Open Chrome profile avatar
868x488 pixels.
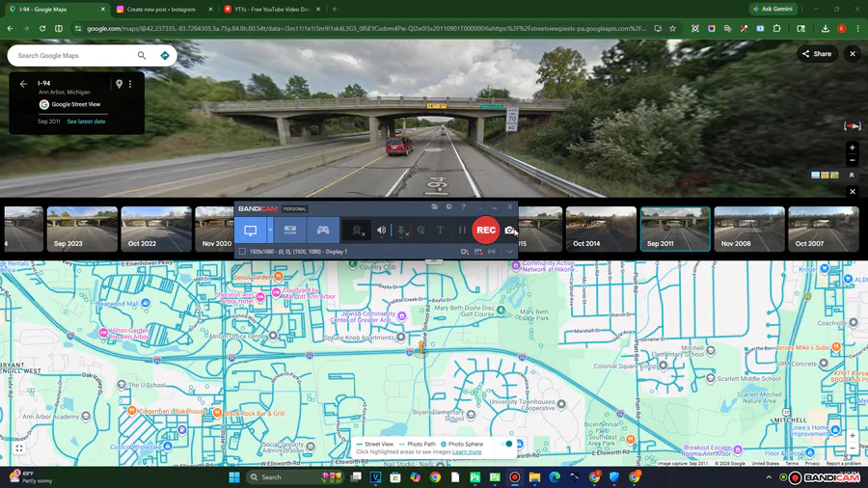click(x=841, y=28)
